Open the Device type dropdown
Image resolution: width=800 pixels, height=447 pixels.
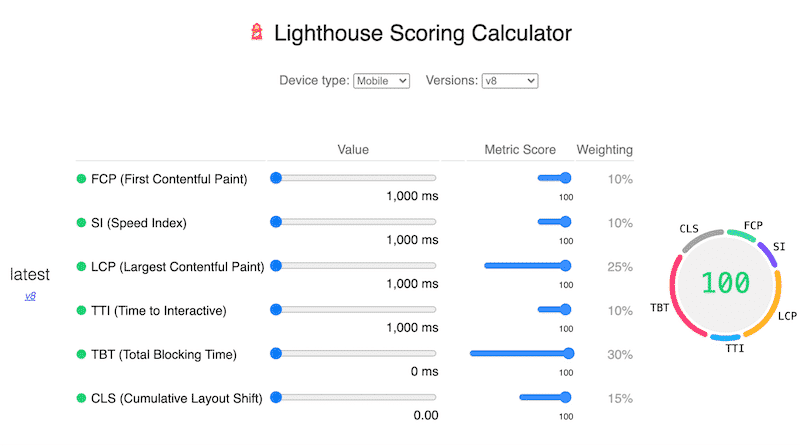(x=382, y=80)
